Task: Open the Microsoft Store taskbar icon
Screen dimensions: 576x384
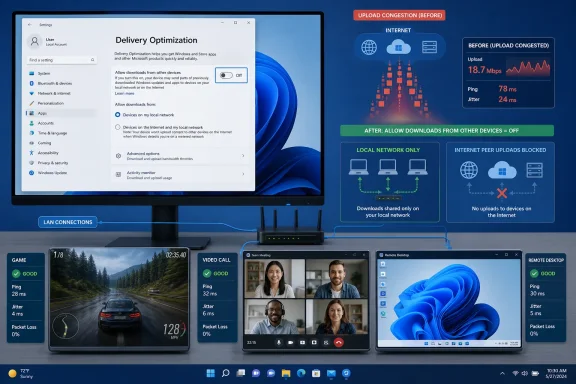Action: (x=316, y=373)
